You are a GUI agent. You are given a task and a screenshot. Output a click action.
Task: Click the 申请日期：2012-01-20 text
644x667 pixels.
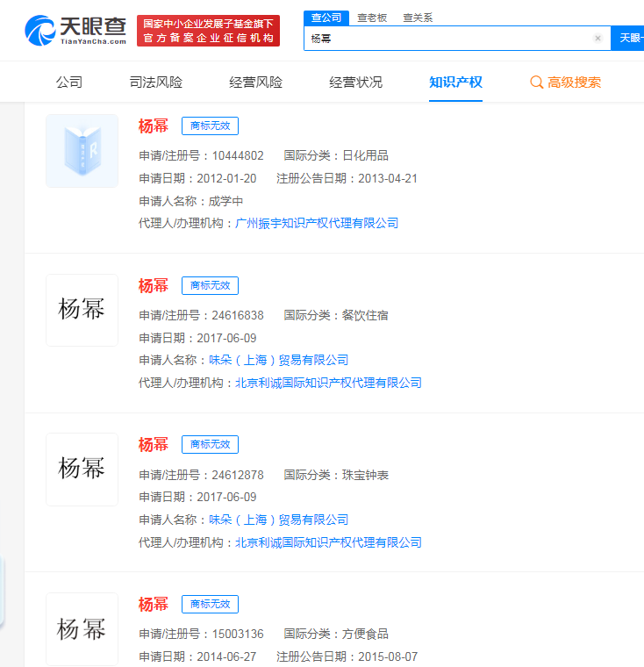[x=197, y=178]
